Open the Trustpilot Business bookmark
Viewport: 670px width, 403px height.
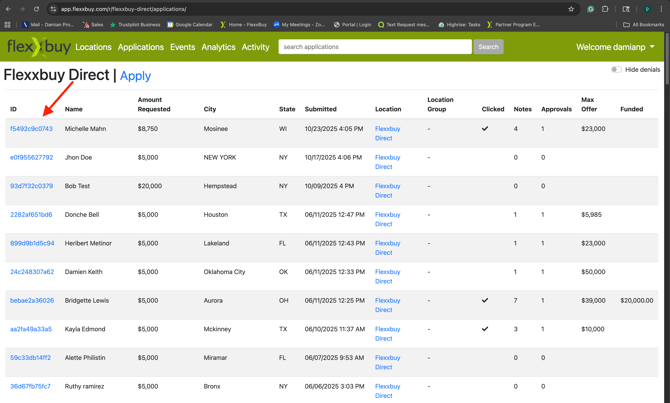tap(135, 24)
